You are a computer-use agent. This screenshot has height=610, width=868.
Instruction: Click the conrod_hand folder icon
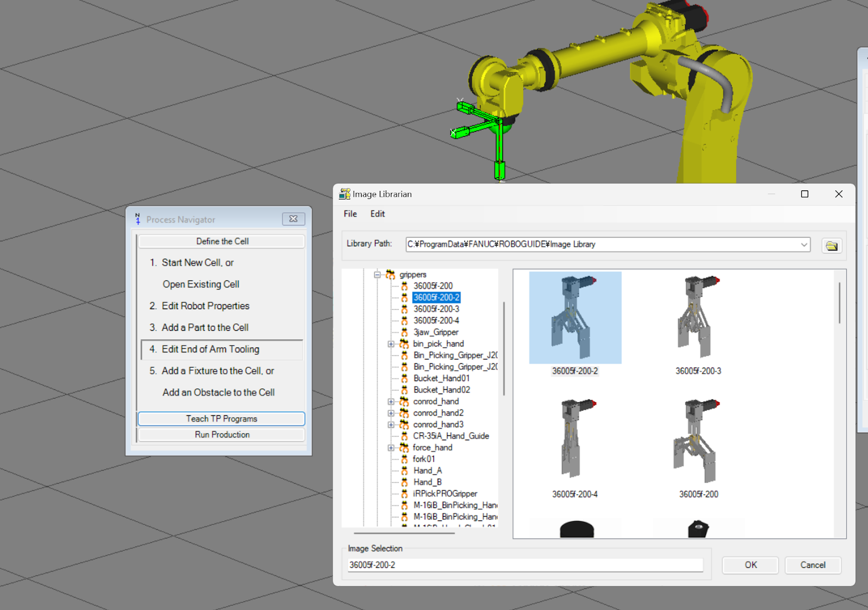tap(404, 401)
